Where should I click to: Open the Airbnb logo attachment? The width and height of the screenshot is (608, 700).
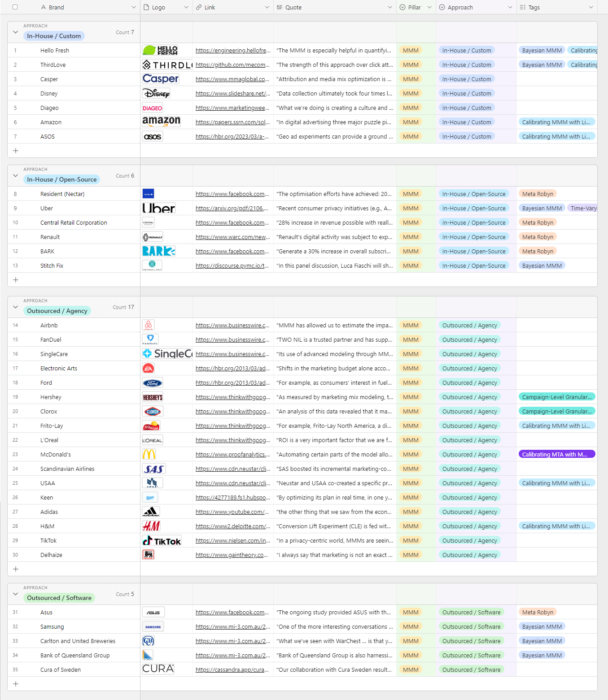[x=148, y=325]
